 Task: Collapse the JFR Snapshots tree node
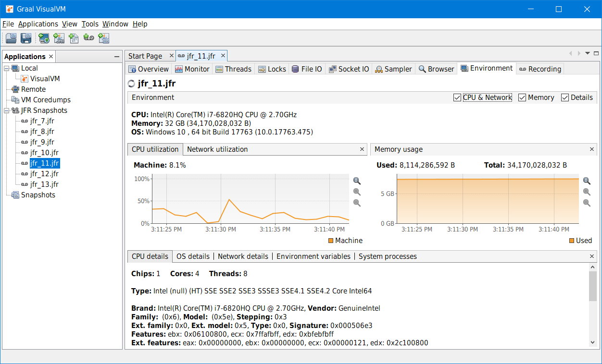pos(7,110)
